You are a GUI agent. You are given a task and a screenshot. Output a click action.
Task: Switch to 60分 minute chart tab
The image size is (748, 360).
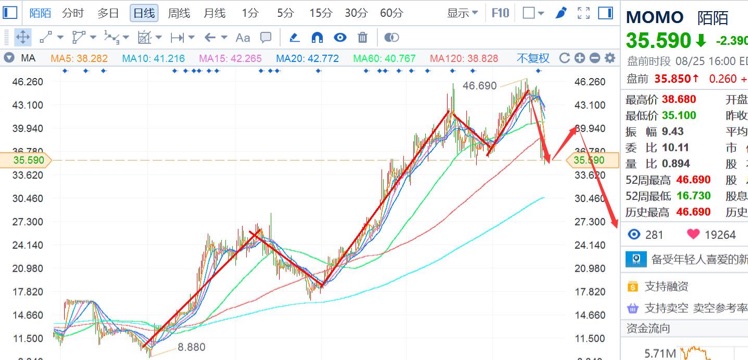pyautogui.click(x=392, y=13)
